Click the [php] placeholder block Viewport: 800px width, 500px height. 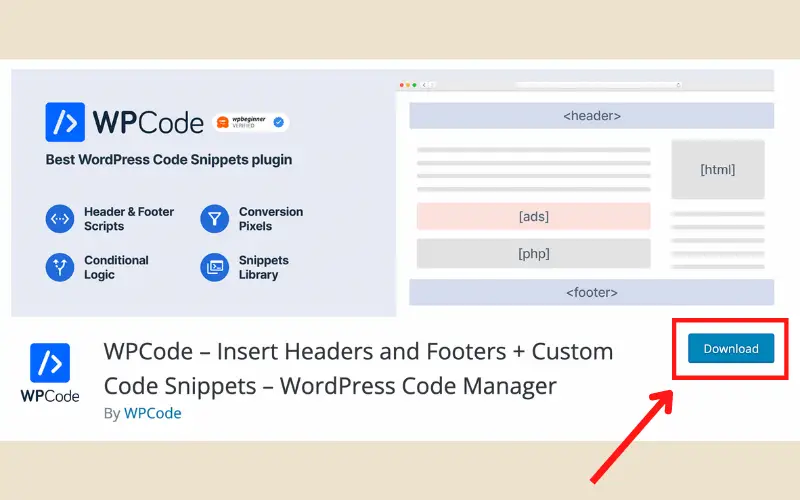click(534, 254)
